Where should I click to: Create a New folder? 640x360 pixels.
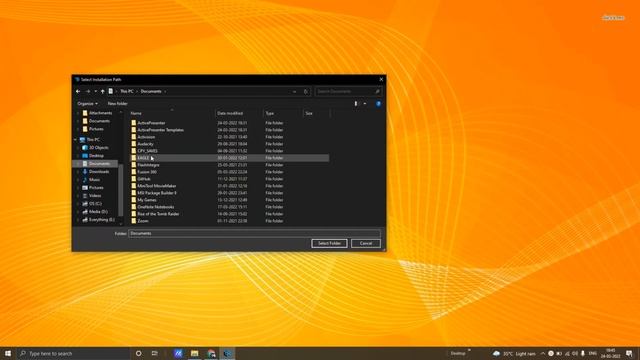click(118, 104)
